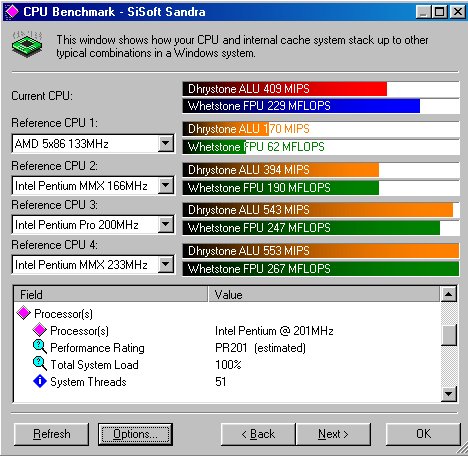Advance with the Next button

[x=333, y=434]
